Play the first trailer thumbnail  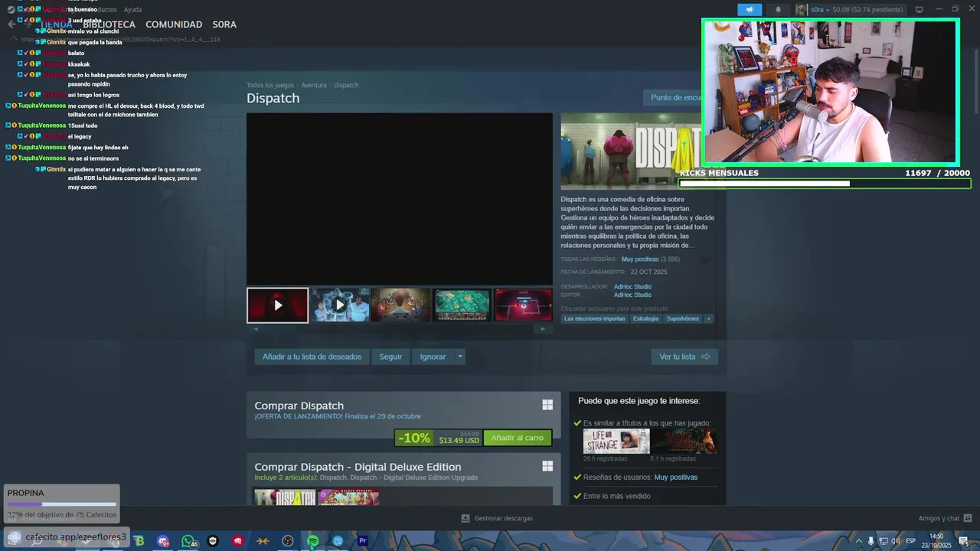[x=277, y=305]
